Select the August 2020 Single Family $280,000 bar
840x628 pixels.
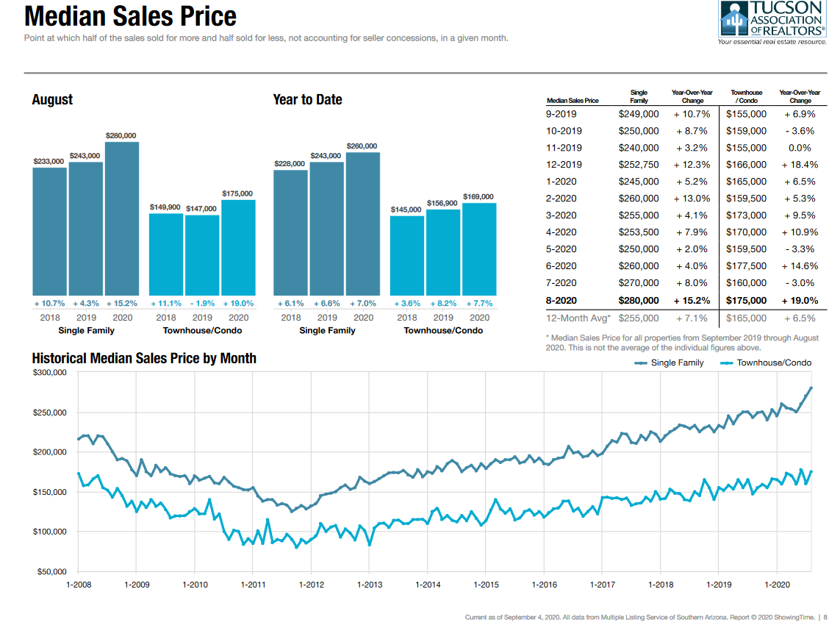tap(121, 218)
